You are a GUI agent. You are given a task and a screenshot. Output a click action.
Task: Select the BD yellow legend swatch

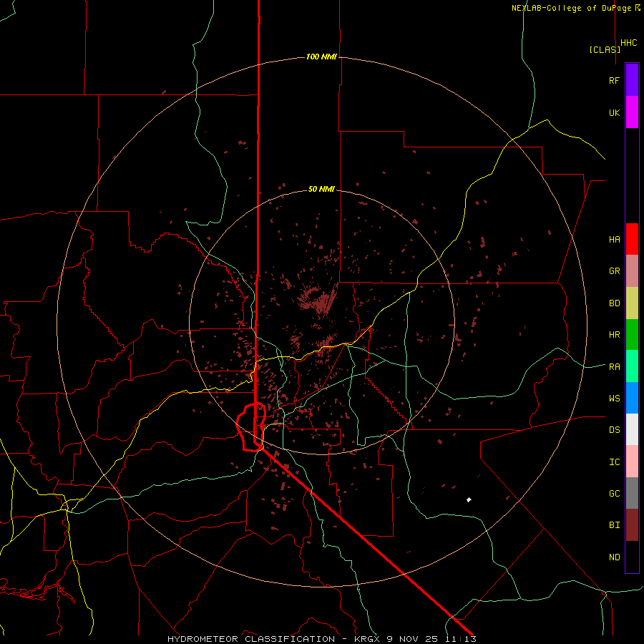point(632,303)
